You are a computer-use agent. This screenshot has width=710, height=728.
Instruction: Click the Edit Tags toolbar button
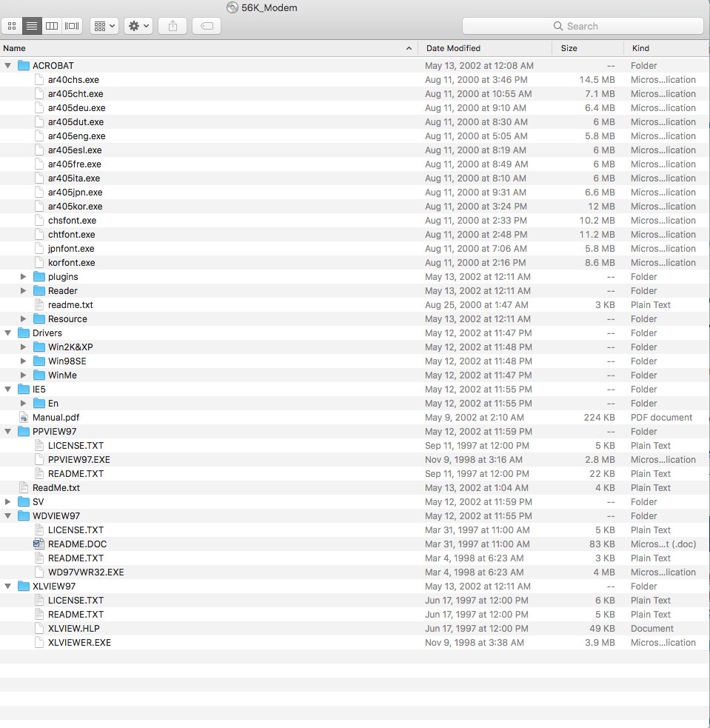pos(207,26)
